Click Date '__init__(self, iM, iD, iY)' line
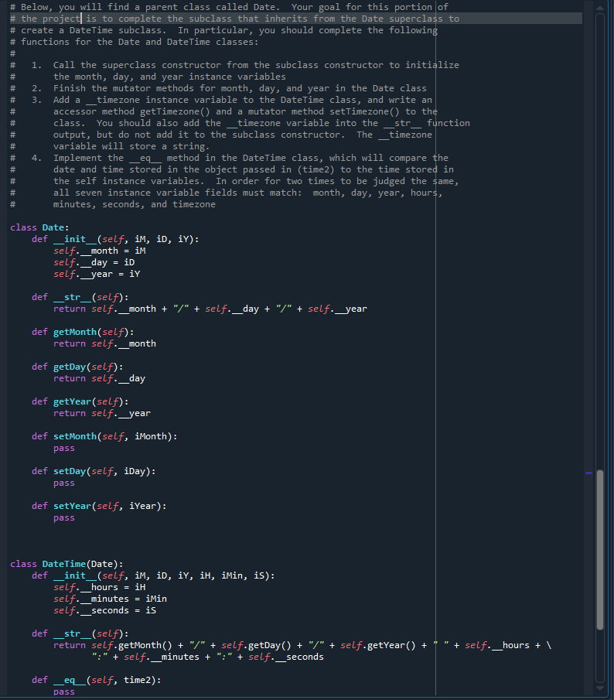Image resolution: width=614 pixels, height=700 pixels. 115,239
